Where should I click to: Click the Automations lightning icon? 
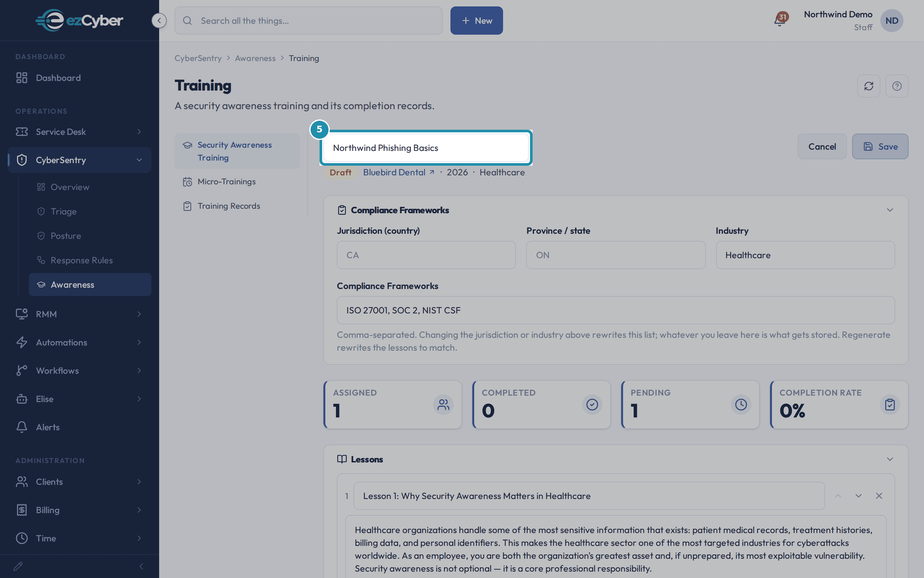(x=22, y=342)
